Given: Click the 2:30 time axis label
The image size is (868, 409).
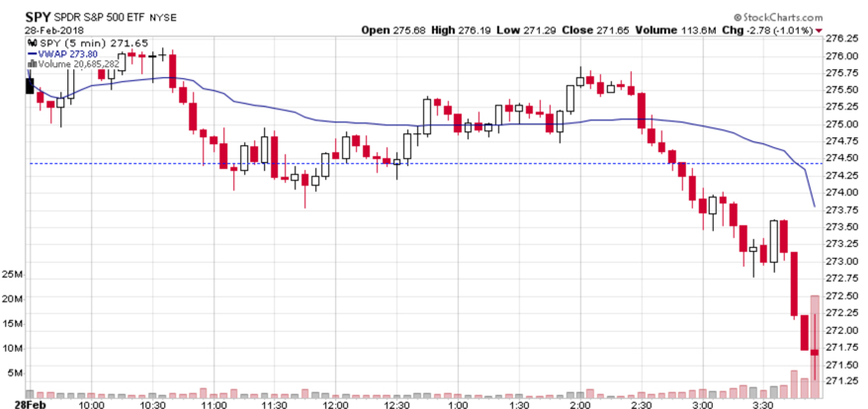Looking at the screenshot, I should [642, 404].
